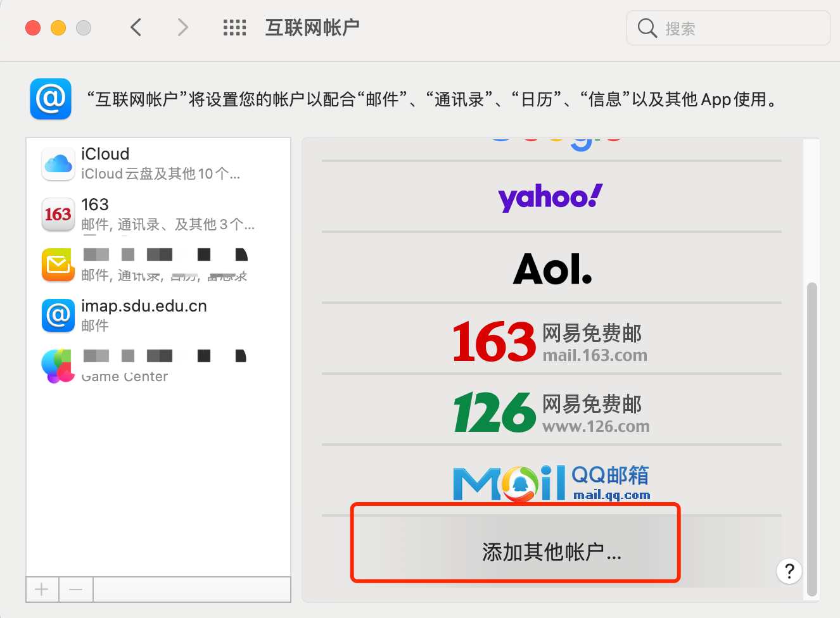Click the red close window button
Screen dimensions: 840x618
33,28
